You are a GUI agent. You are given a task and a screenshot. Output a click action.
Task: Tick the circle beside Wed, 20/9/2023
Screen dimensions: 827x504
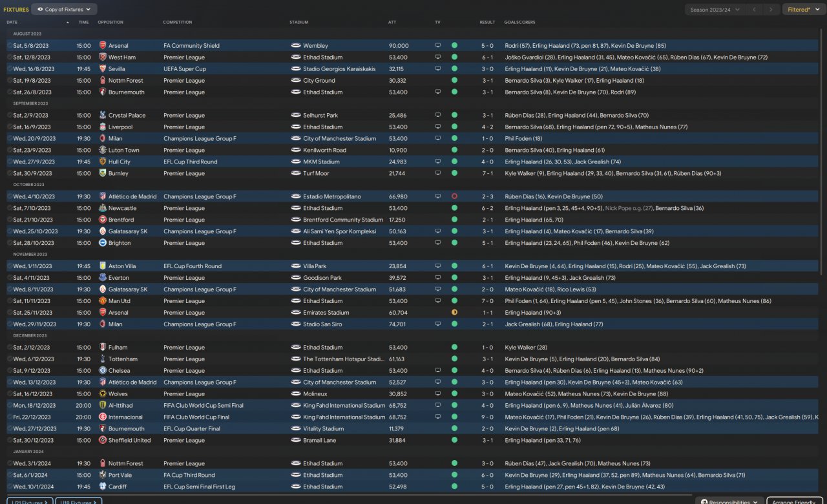coord(9,139)
